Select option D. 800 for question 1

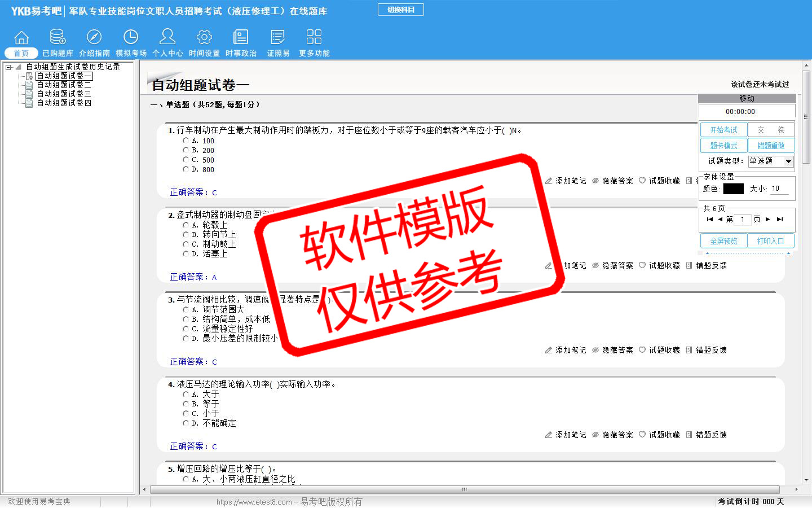(x=186, y=169)
